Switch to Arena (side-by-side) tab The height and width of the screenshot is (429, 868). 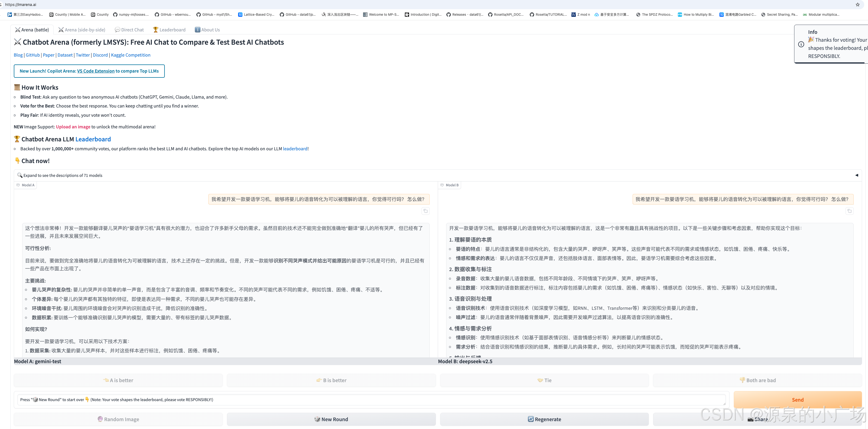(82, 30)
